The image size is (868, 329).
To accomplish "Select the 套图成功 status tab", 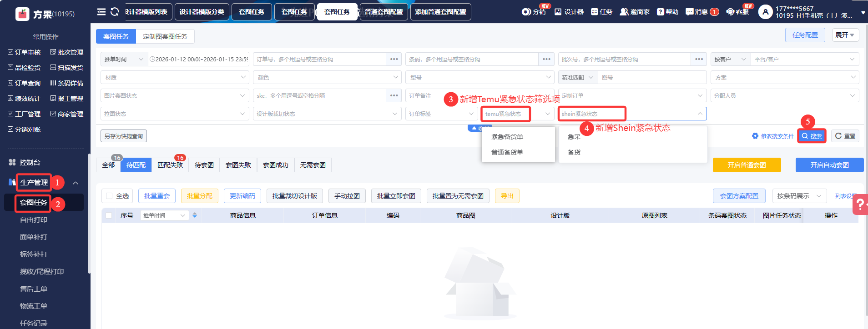I will click(276, 165).
